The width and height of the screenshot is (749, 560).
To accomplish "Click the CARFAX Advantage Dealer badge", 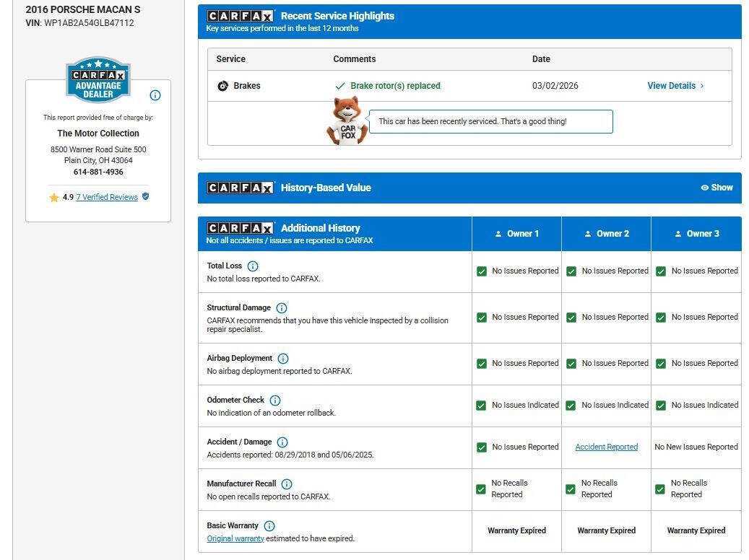I will pyautogui.click(x=98, y=79).
